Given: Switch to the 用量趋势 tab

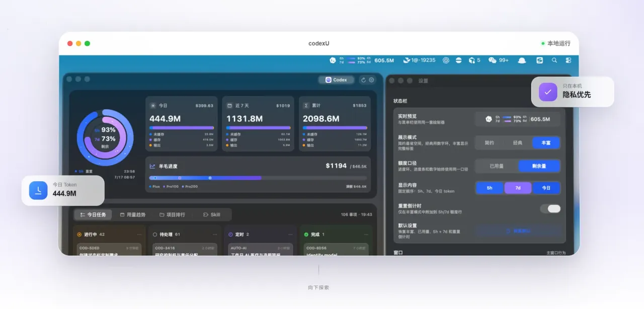Looking at the screenshot, I should [133, 214].
